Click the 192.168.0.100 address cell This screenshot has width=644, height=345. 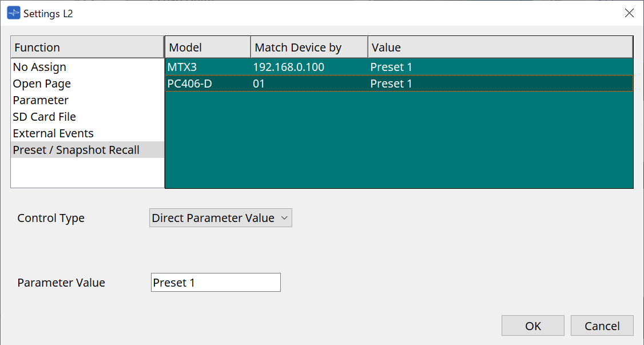point(289,67)
